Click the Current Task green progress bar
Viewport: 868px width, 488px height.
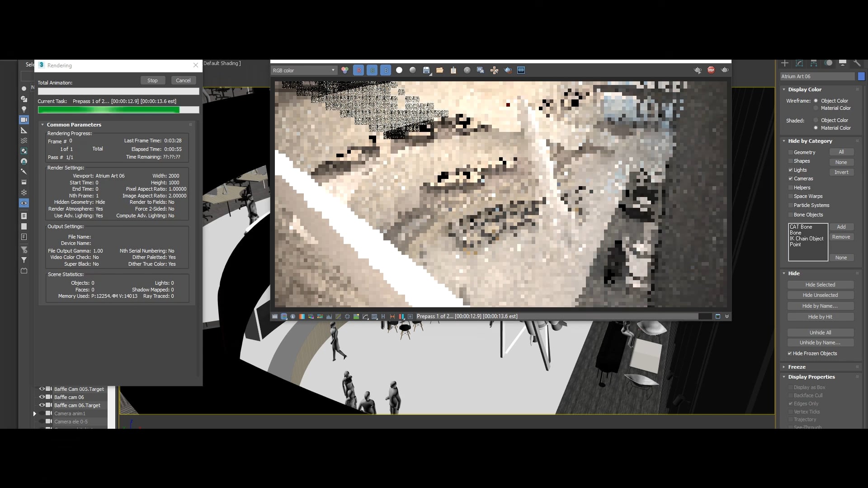[x=118, y=110]
